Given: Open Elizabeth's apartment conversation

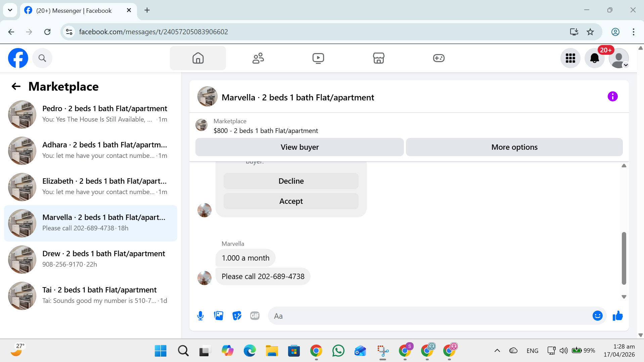Looking at the screenshot, I should (91, 187).
